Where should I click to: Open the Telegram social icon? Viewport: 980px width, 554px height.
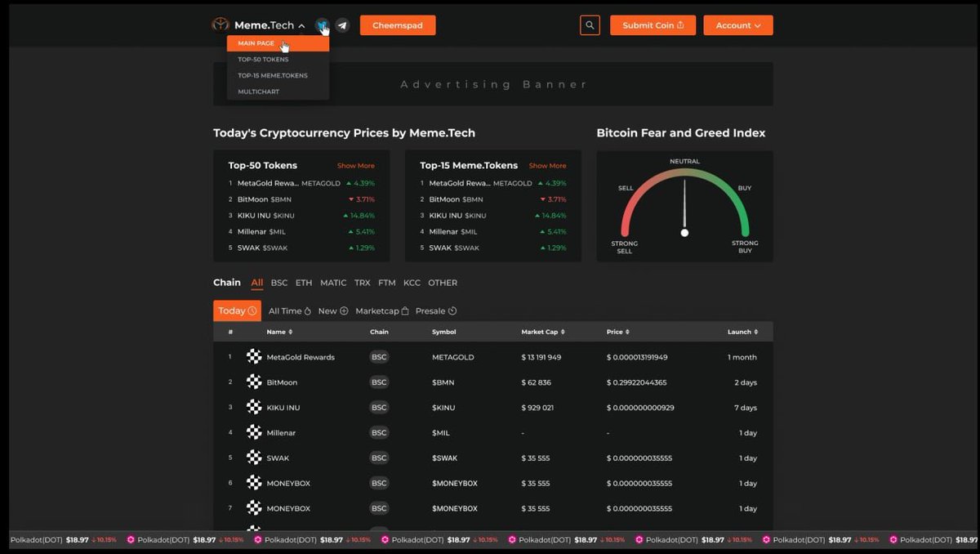point(342,25)
